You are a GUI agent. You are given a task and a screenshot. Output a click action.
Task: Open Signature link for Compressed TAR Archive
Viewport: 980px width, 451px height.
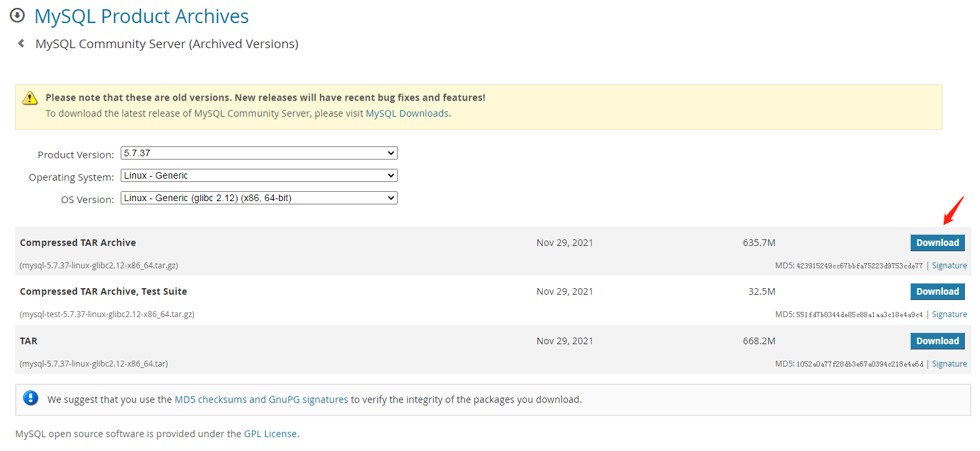click(x=949, y=266)
